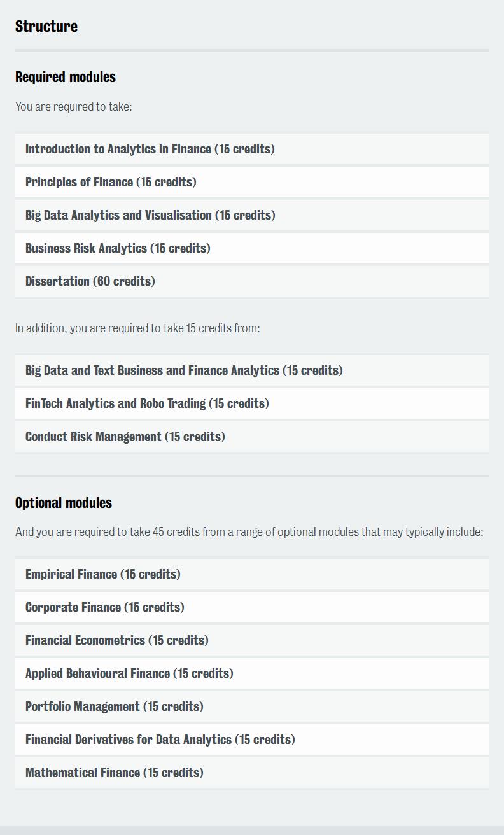Open Financial Econometrics module row
The image size is (504, 835).
(x=252, y=640)
